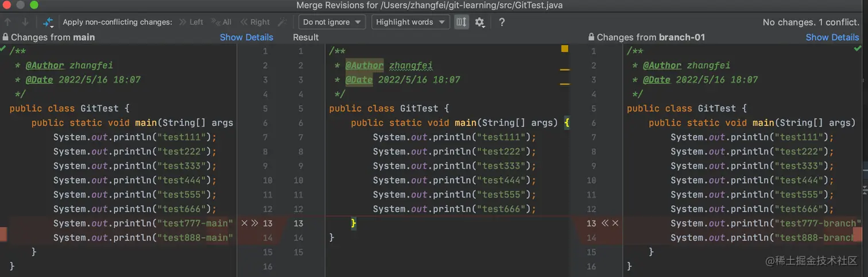Click the green macOS maximize window button
868x277 pixels.
coord(34,5)
